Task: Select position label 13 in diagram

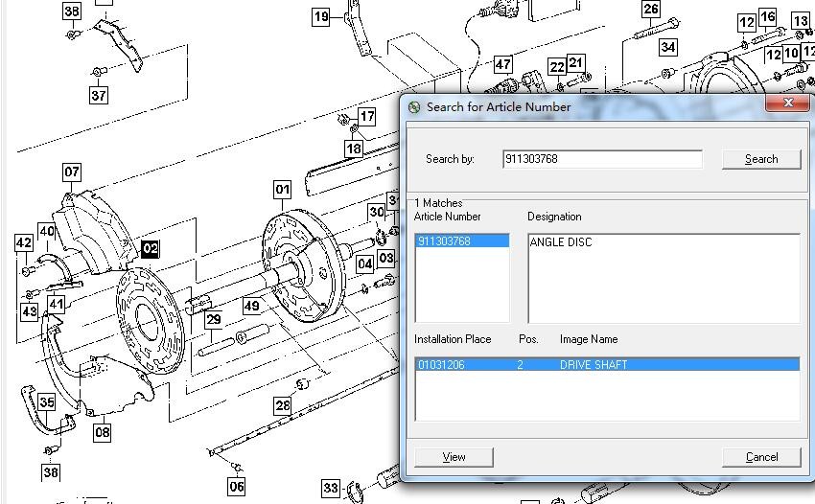Action: [x=801, y=21]
